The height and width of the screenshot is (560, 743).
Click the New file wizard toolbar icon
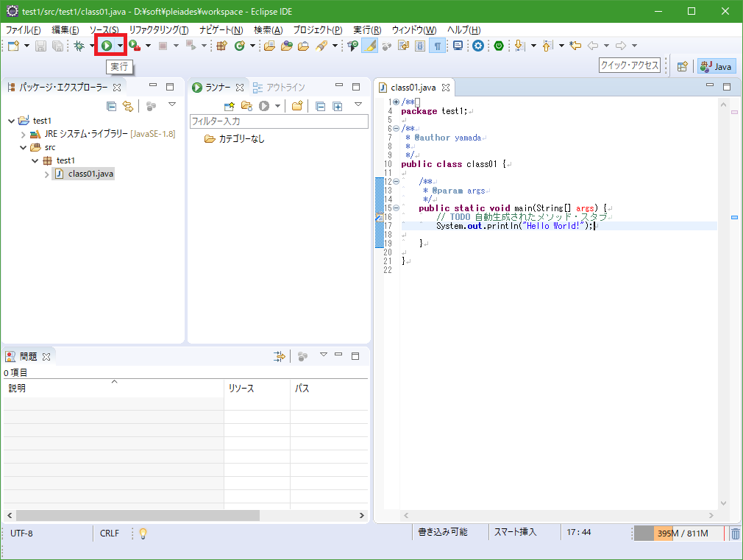coord(13,46)
